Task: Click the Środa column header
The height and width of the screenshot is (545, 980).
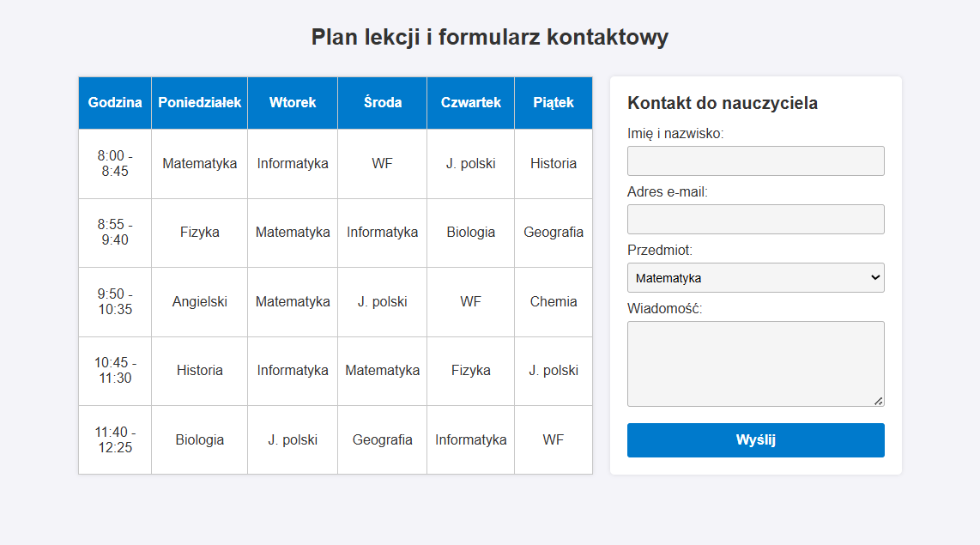Action: pos(382,103)
